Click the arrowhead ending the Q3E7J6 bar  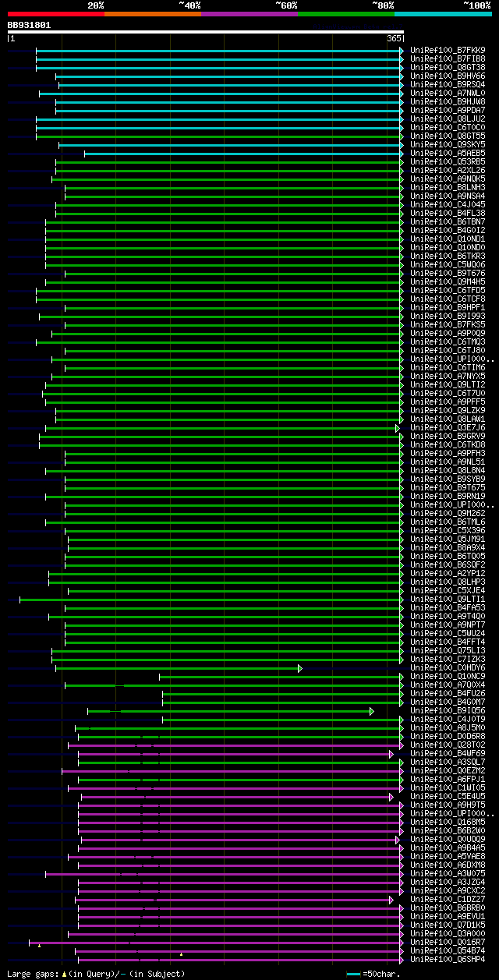coord(398,428)
